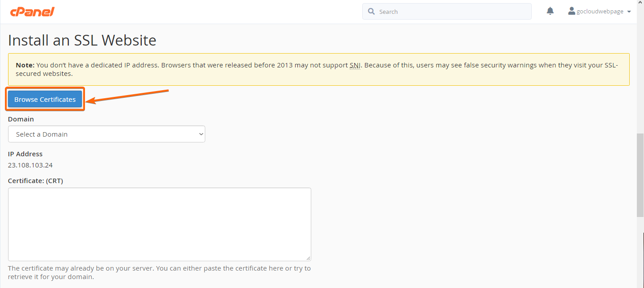Click the yellow dedicated IP note box

pyautogui.click(x=319, y=70)
